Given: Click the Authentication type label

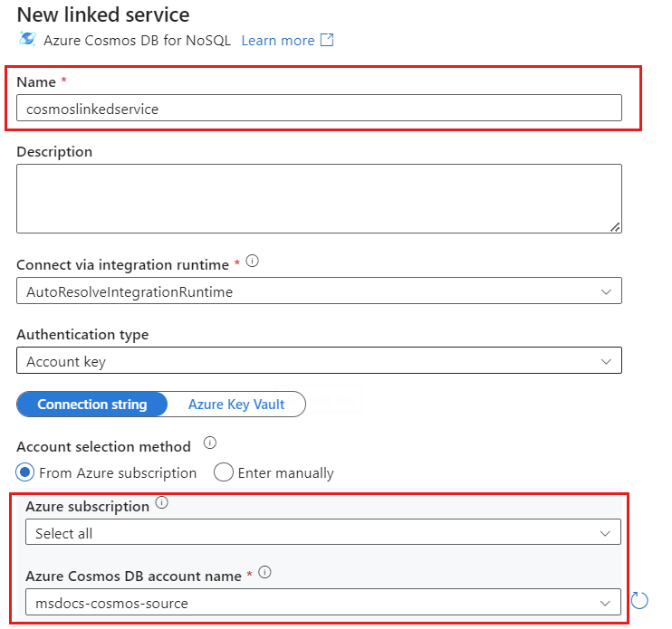Looking at the screenshot, I should [82, 334].
